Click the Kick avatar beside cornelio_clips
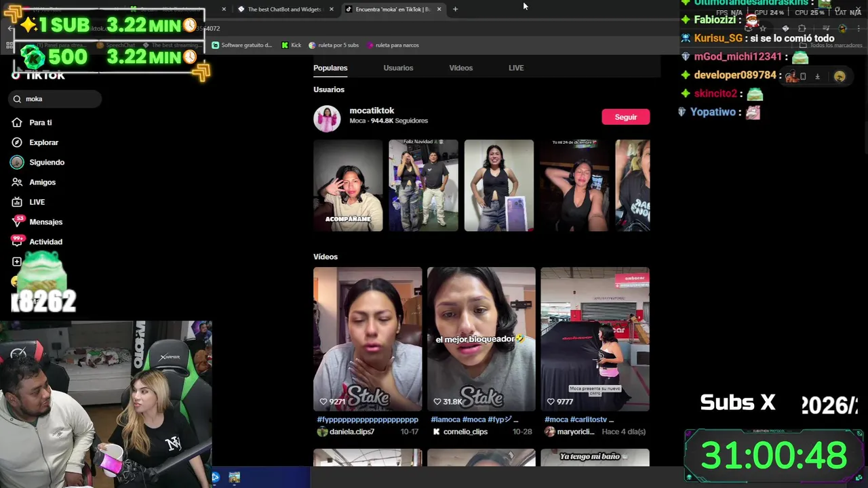Screen dimensions: 868x488 [436, 432]
